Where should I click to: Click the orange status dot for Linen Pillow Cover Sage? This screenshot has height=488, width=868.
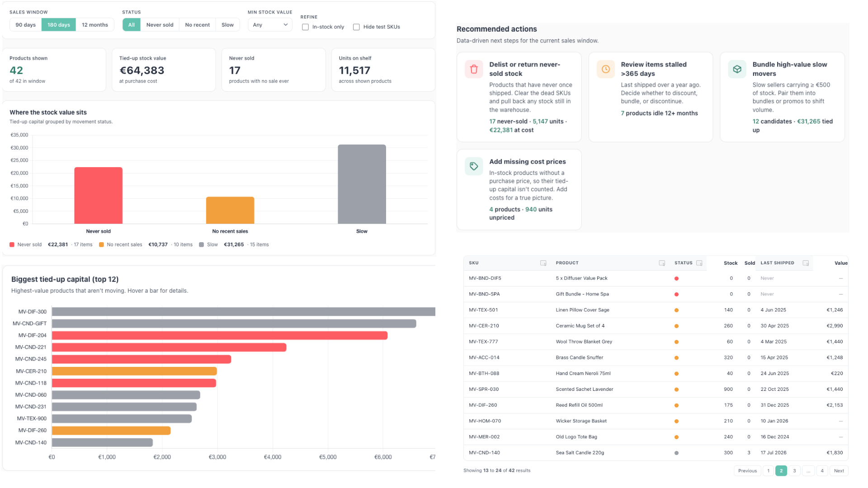tap(676, 310)
